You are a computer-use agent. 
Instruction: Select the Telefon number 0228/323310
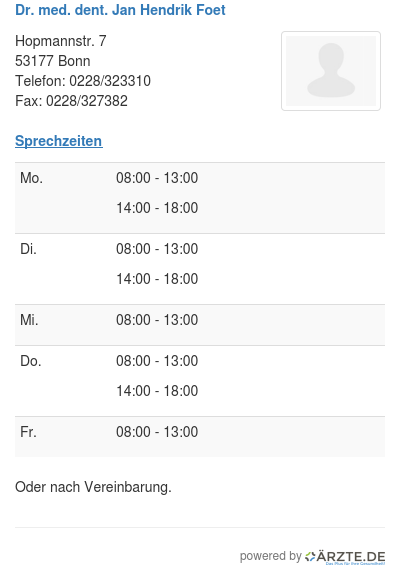click(x=110, y=81)
